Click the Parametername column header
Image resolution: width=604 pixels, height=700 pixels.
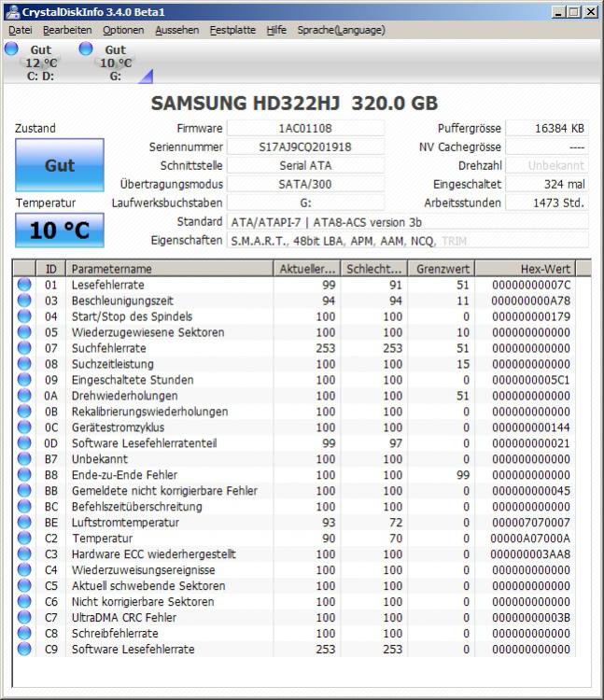coord(170,269)
